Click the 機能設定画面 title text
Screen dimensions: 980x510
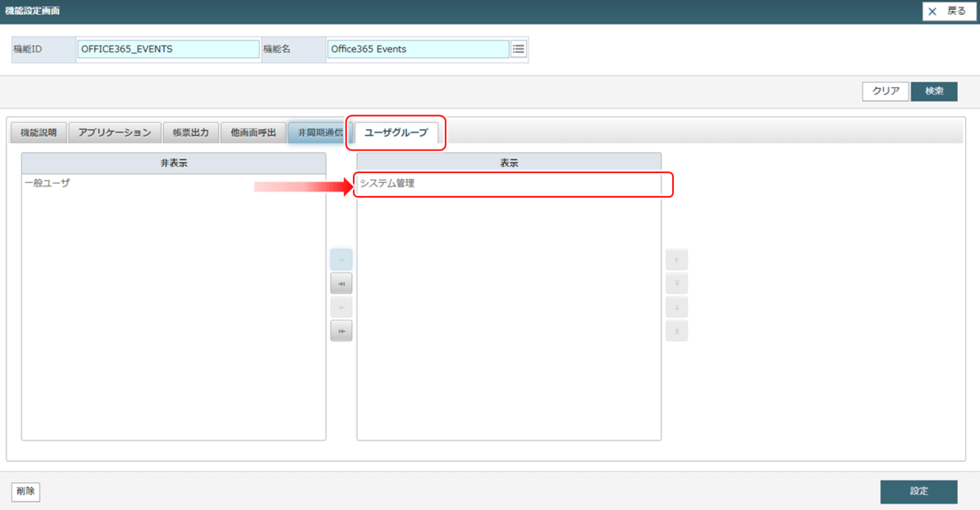(32, 11)
